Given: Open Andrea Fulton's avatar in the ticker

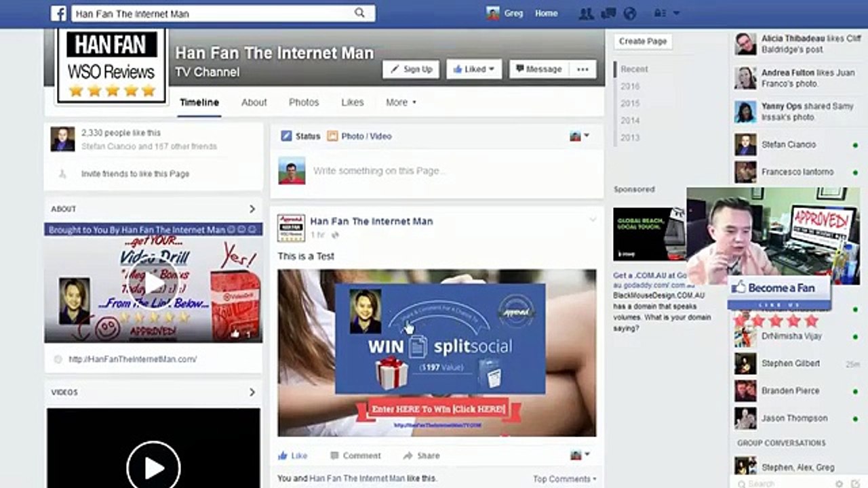Looking at the screenshot, I should (x=745, y=78).
